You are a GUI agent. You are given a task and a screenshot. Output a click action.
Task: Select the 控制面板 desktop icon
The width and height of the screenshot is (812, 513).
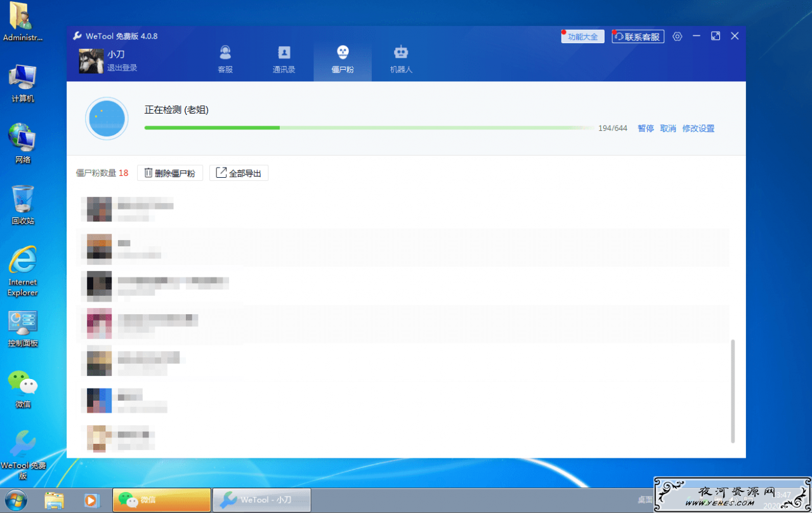(23, 329)
